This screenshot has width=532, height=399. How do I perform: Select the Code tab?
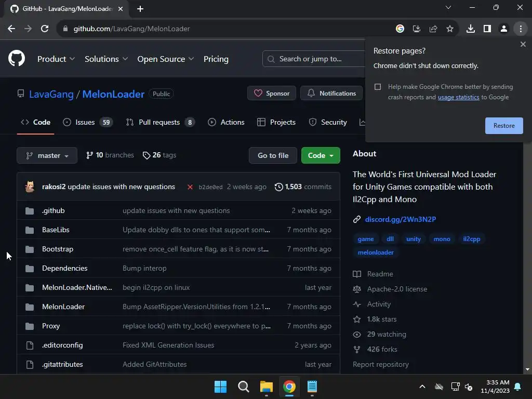(x=36, y=122)
